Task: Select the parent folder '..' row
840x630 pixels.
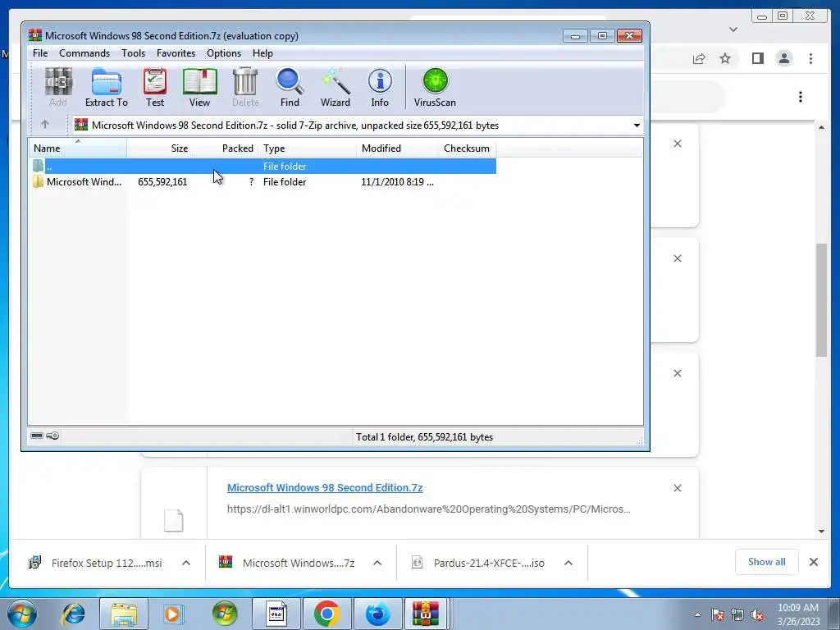Action: (x=262, y=166)
